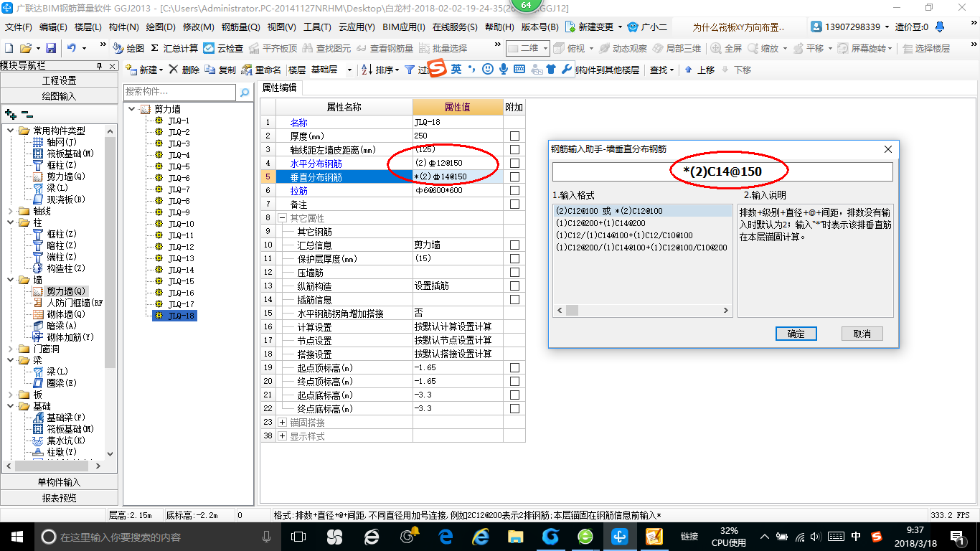This screenshot has width=980, height=551.
Task: Tick the 附加 checkbox for 备注
Action: [x=514, y=204]
